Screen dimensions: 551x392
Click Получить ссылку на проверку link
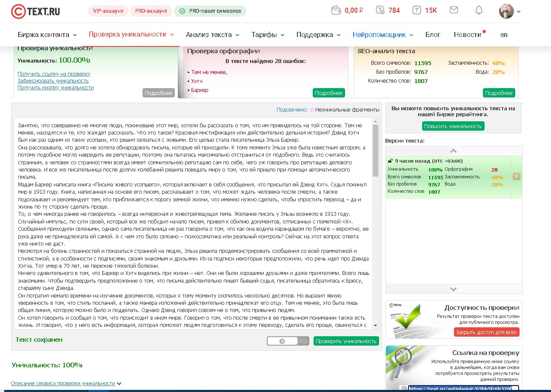(x=54, y=74)
